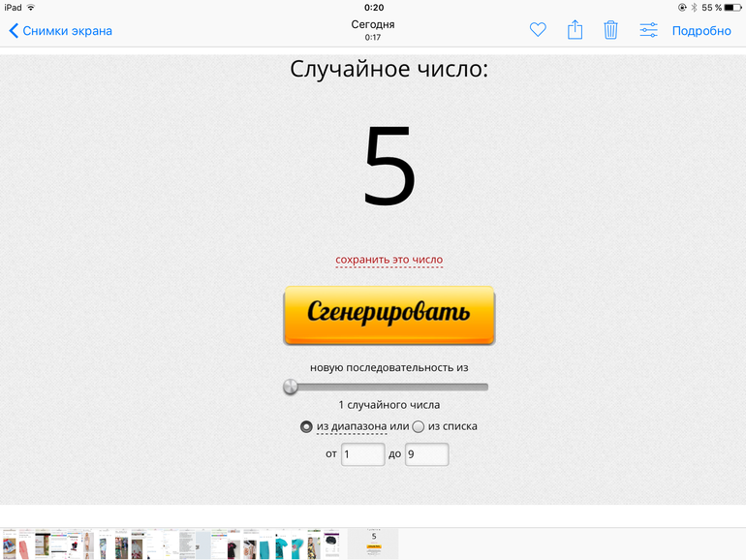Open the edit adjustments sliders icon
Screen dimensions: 746x560
pos(648,30)
